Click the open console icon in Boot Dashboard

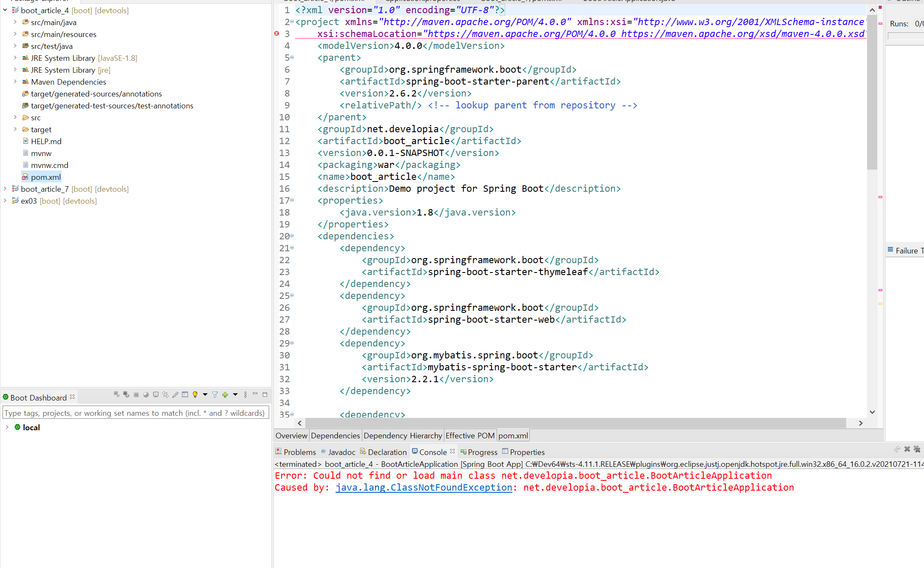(x=156, y=395)
